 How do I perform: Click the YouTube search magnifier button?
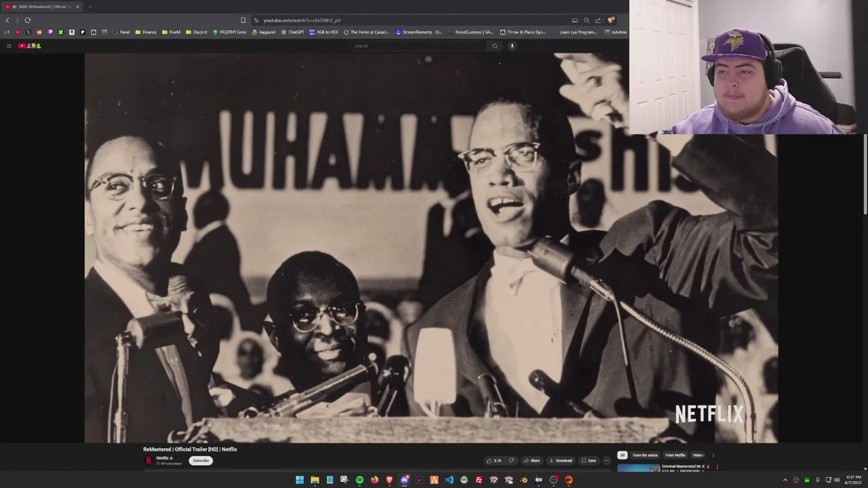[495, 46]
